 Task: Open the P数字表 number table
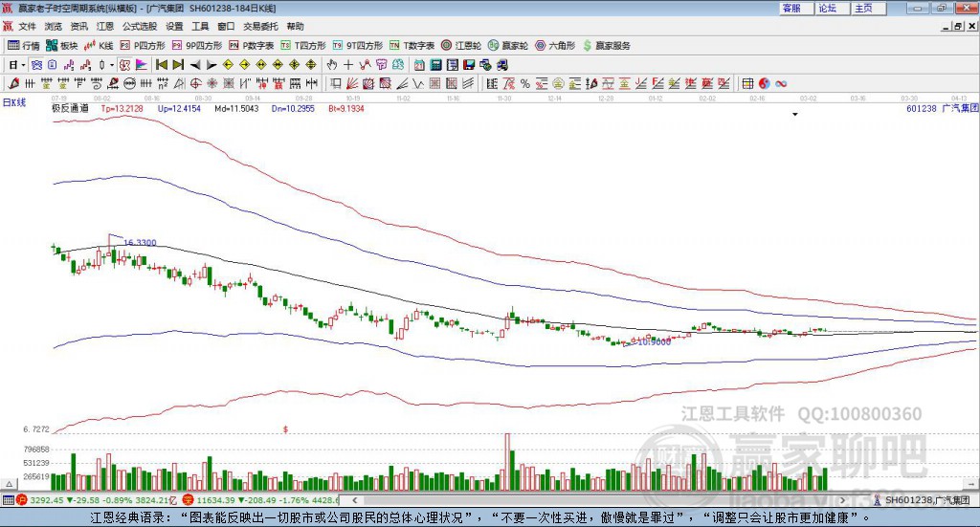(252, 46)
